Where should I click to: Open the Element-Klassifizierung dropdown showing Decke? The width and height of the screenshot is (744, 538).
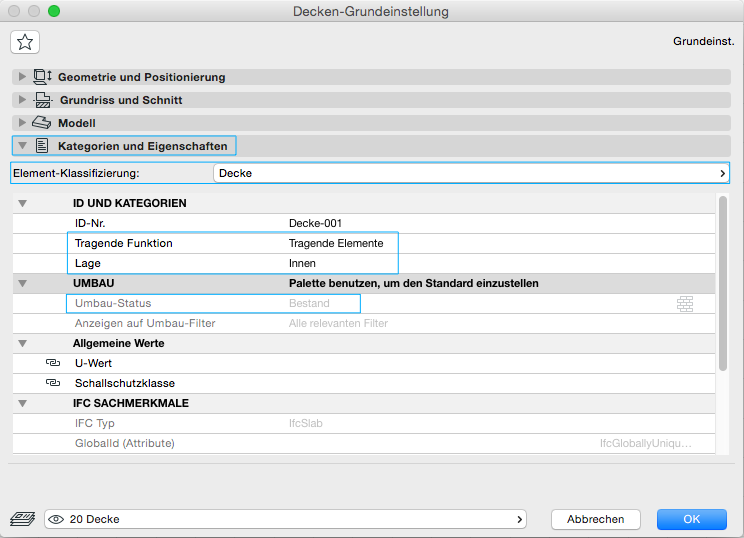click(471, 173)
